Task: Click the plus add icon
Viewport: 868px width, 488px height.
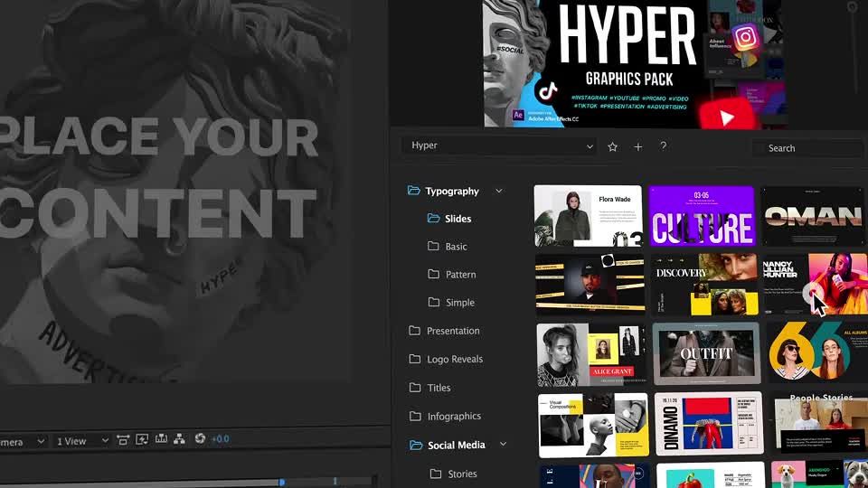Action: pyautogui.click(x=637, y=146)
